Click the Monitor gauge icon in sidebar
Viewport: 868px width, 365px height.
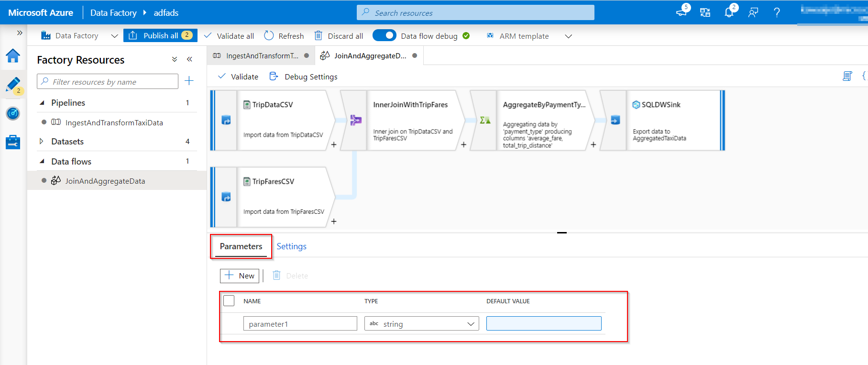click(13, 113)
